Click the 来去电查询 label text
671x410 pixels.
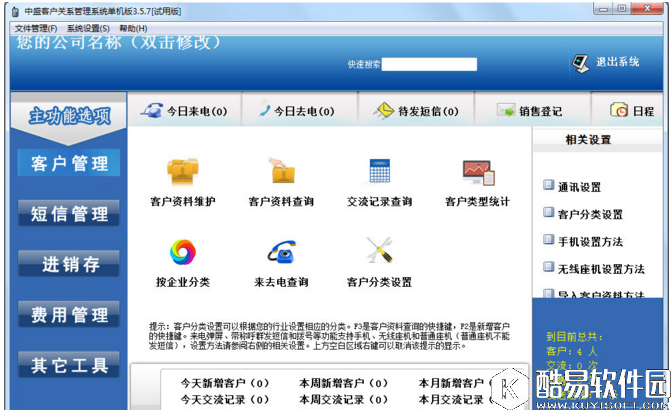pos(282,282)
